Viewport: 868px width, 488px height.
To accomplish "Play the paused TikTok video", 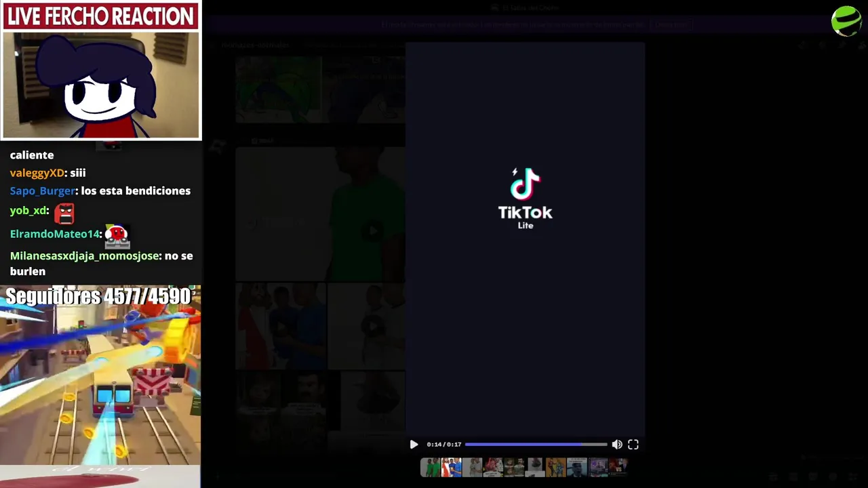I will pyautogui.click(x=414, y=445).
